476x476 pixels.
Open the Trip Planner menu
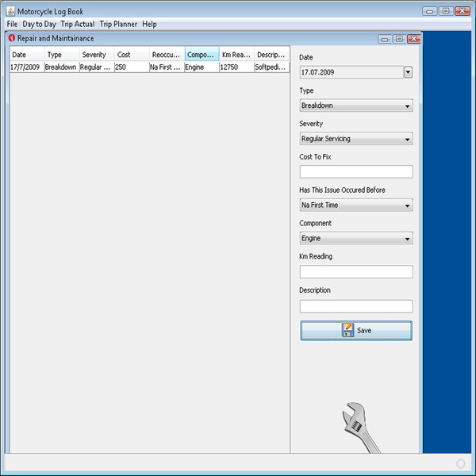(118, 24)
